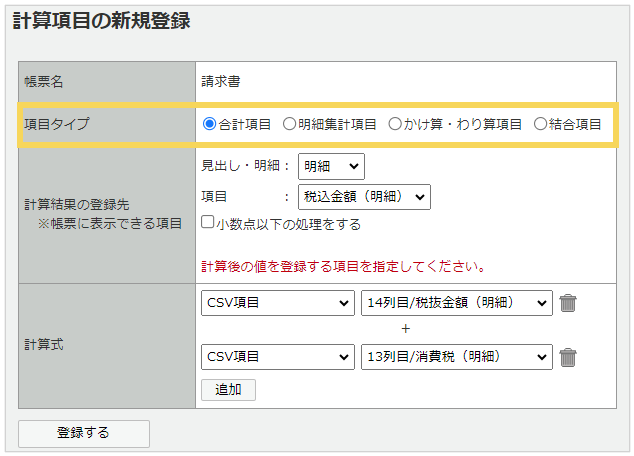This screenshot has height=456, width=634.
Task: Expand the 13列目/消費税（明細） dropdown
Action: click(456, 356)
